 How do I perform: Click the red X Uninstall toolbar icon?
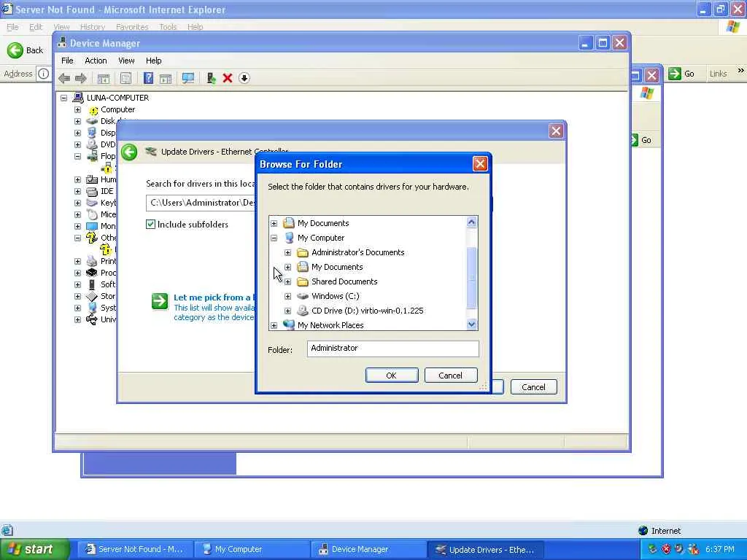(x=228, y=78)
